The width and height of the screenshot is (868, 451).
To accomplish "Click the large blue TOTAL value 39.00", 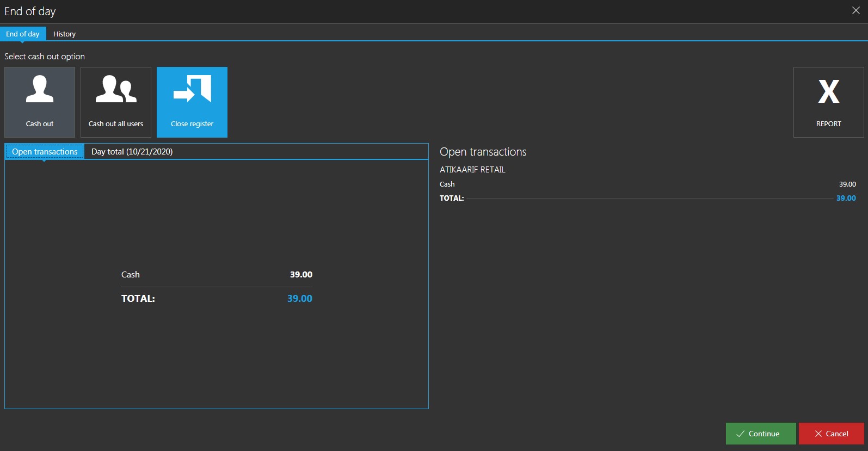I will pyautogui.click(x=299, y=299).
